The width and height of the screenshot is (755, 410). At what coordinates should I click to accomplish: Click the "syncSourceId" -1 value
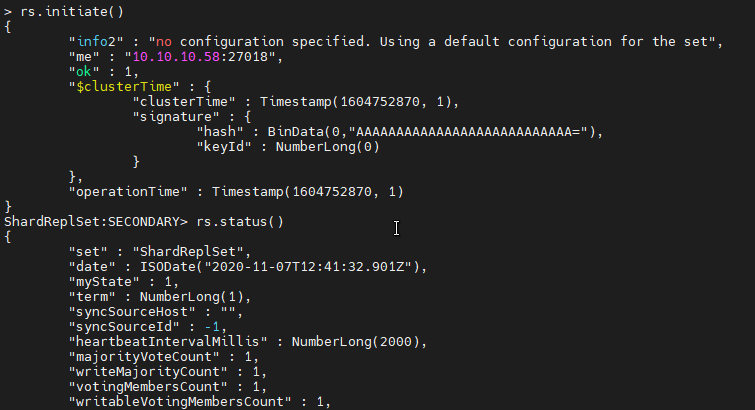pos(212,327)
